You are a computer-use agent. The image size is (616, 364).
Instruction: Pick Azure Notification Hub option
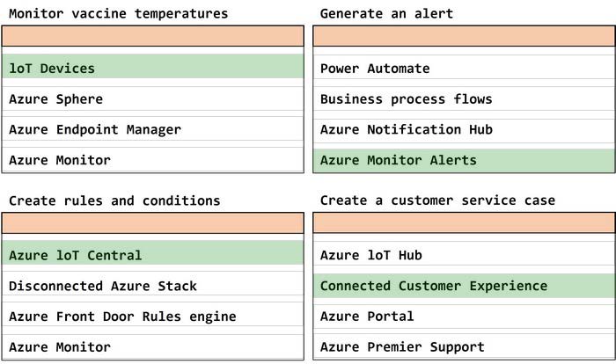pyautogui.click(x=464, y=130)
